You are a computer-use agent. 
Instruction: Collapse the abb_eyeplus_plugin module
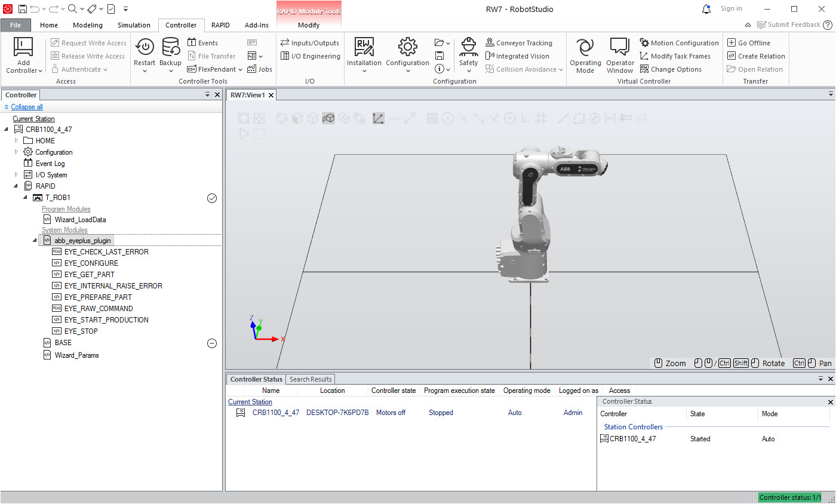point(35,240)
